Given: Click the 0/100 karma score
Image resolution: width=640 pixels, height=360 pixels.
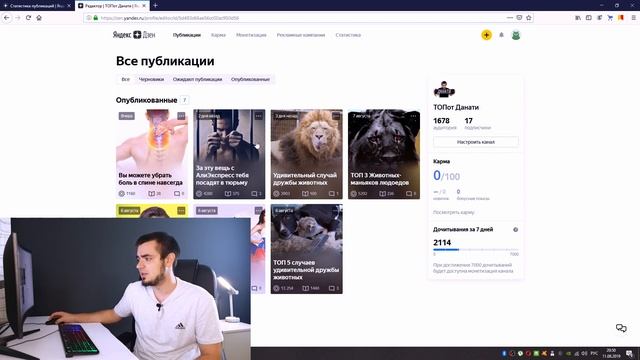Looking at the screenshot, I should pos(447,176).
